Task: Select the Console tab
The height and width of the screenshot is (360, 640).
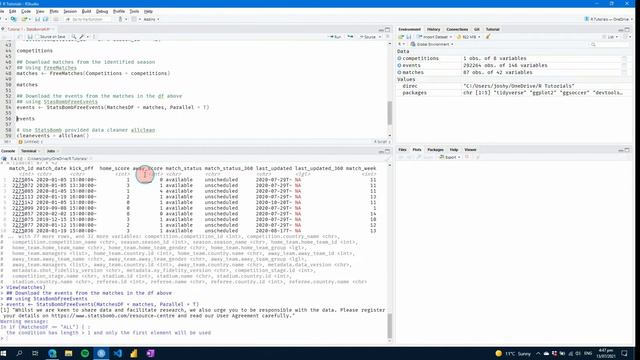Action: [8, 151]
